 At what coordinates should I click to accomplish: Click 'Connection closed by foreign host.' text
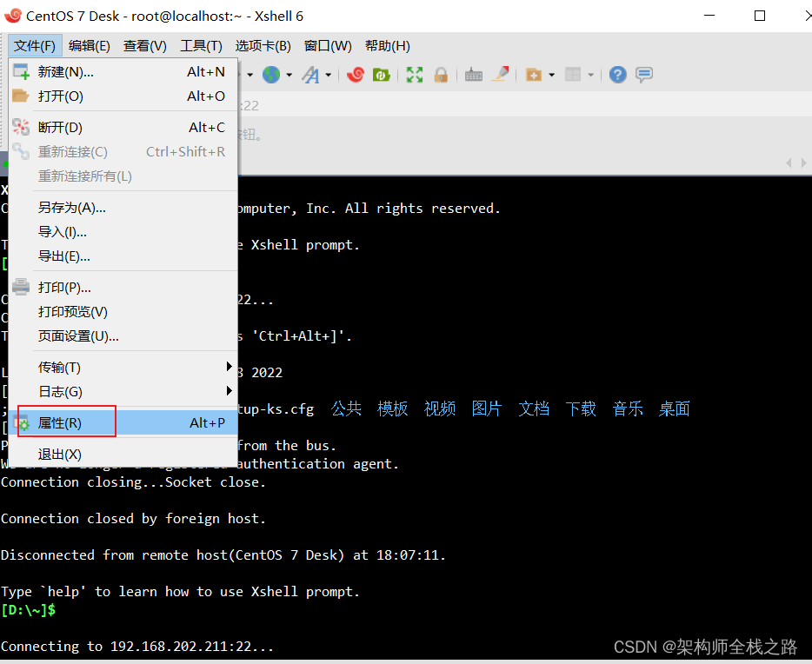coord(133,519)
